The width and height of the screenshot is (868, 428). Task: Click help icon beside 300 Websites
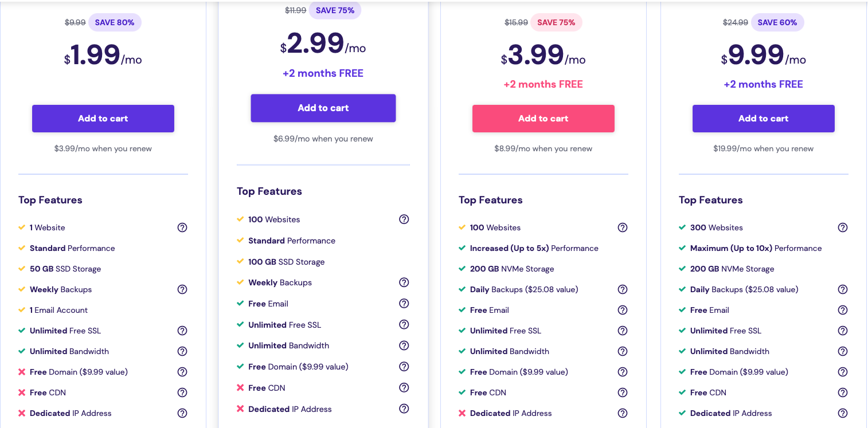pyautogui.click(x=843, y=227)
